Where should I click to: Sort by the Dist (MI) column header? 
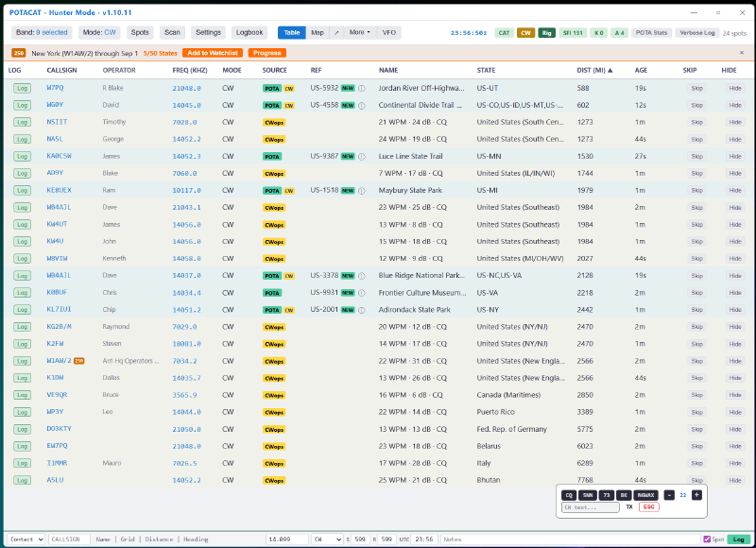pos(594,70)
